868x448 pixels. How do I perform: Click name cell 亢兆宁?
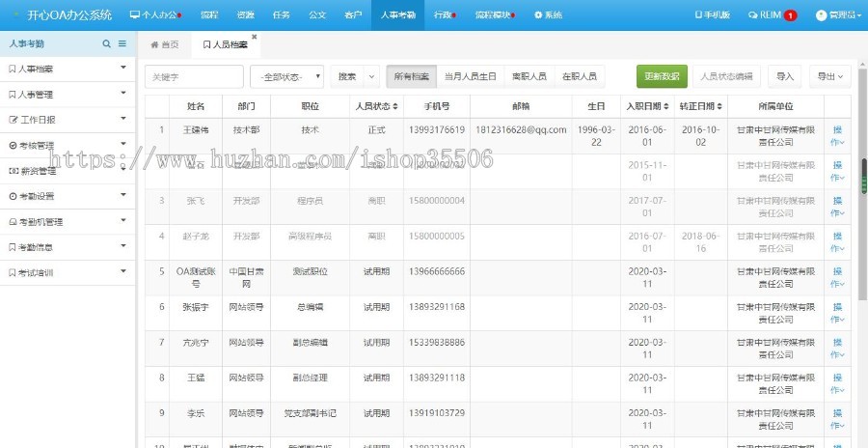click(196, 343)
